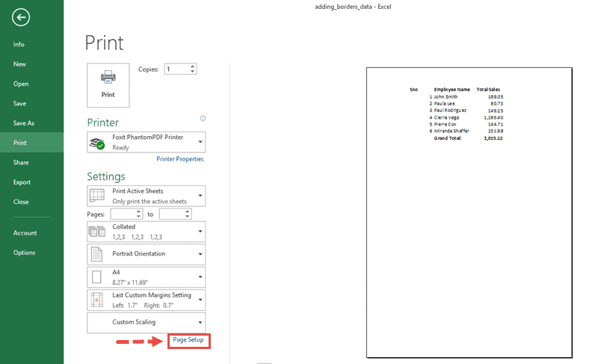Click the Portrait Orientation page icon
Viewport: 598px width, 364px height.
(x=97, y=254)
